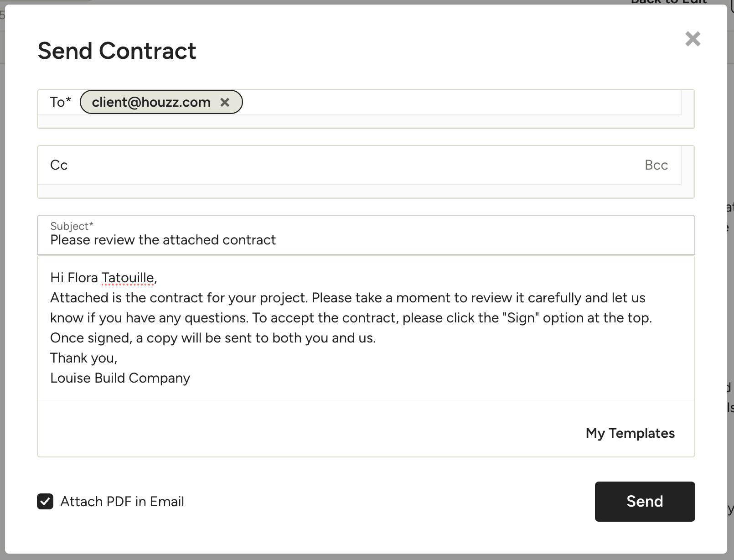
Task: Place cursor after "Hi Flora Tatouille,"
Action: pyautogui.click(x=157, y=278)
